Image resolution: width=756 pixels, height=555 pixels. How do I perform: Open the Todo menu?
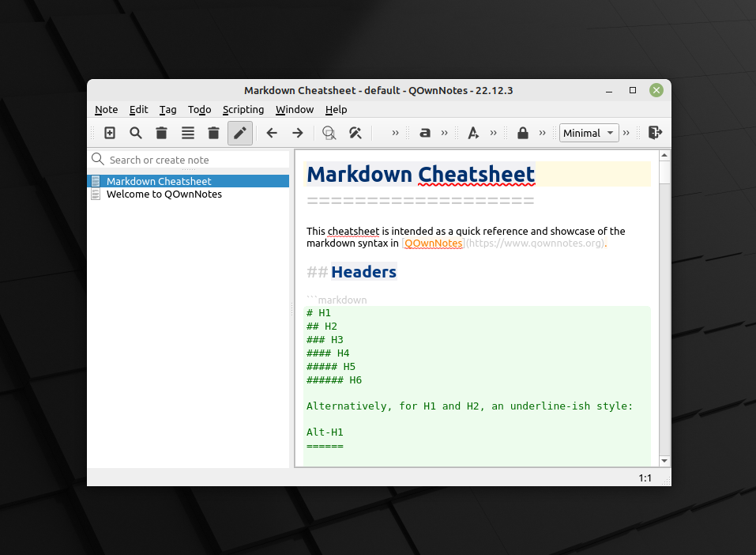pyautogui.click(x=200, y=110)
